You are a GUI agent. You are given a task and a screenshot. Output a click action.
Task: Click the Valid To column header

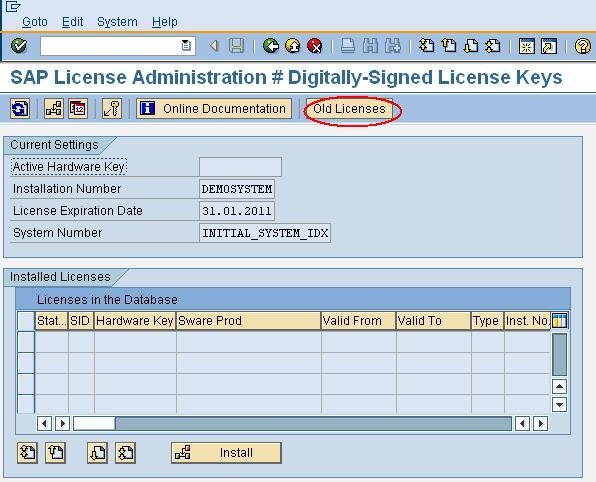click(434, 321)
